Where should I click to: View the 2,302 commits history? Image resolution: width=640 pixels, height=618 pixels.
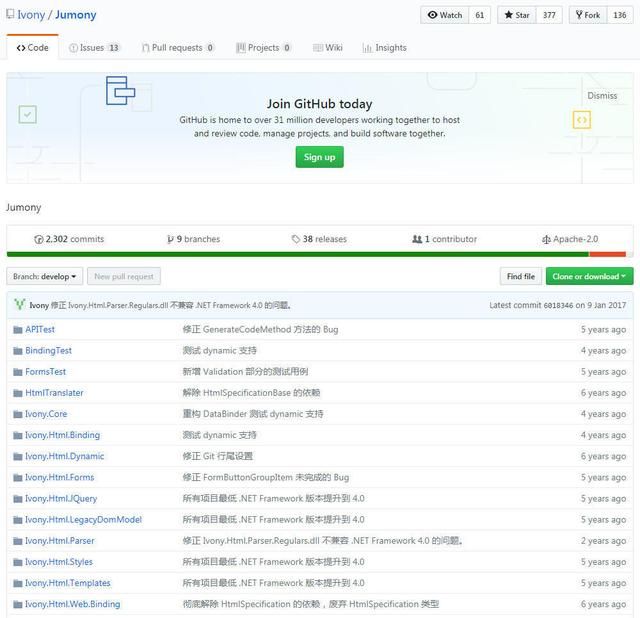click(x=69, y=239)
